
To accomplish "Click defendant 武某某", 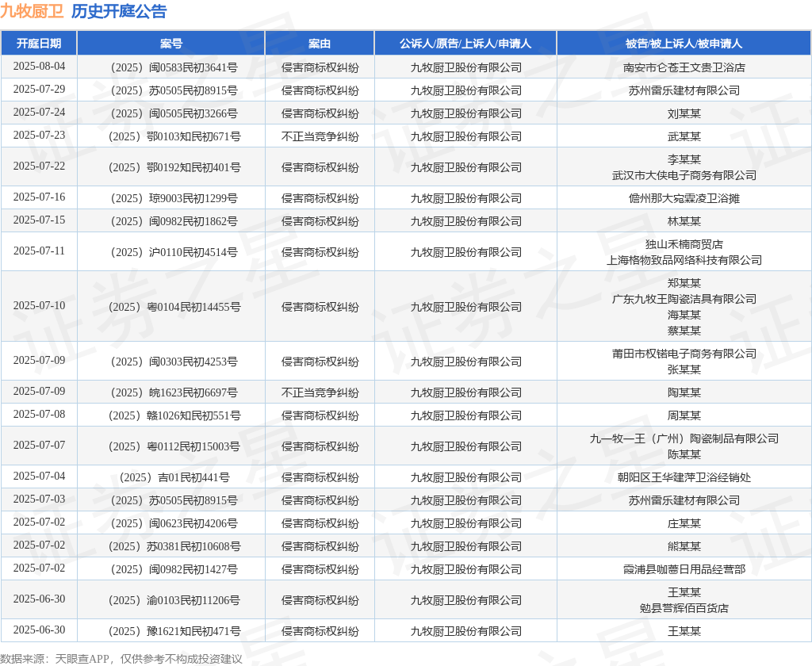I will tap(684, 136).
